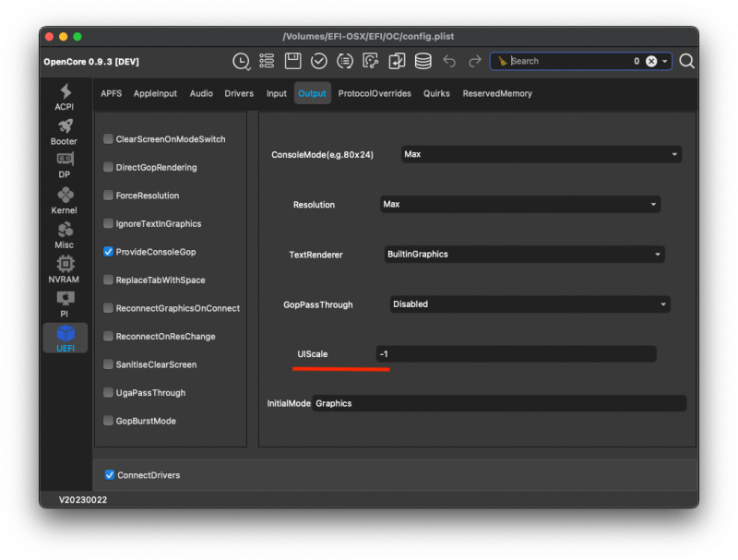738x560 pixels.
Task: Open the Booter section rocket icon
Action: [65, 132]
